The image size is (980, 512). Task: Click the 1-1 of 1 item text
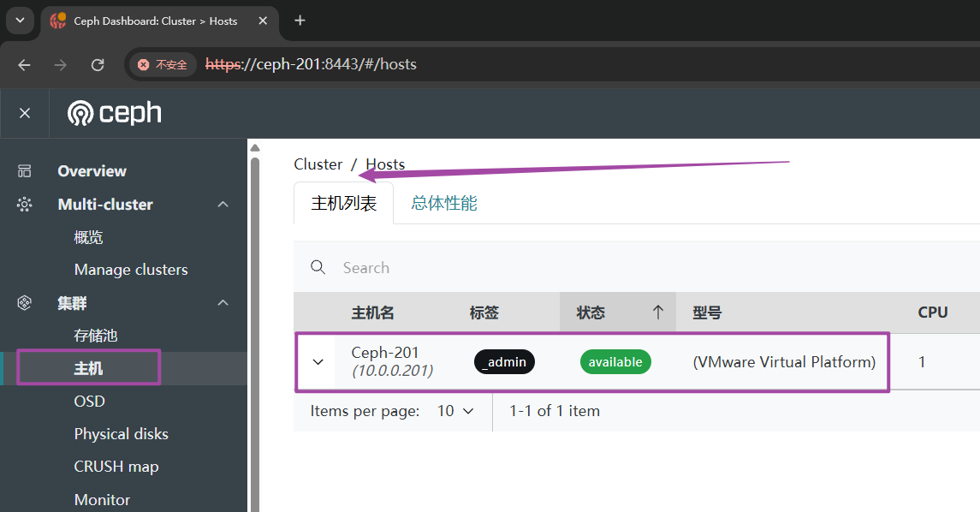pyautogui.click(x=555, y=411)
